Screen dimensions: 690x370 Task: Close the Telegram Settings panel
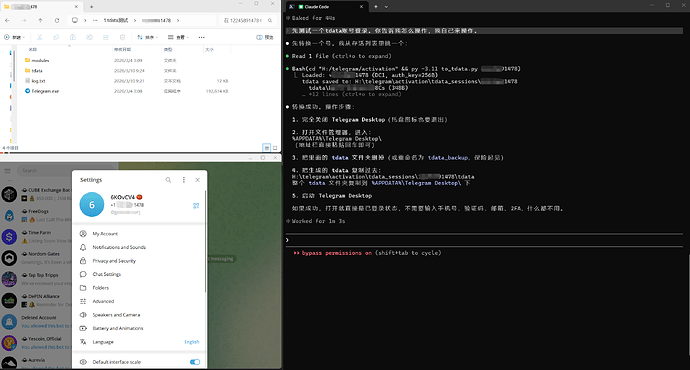pos(198,180)
